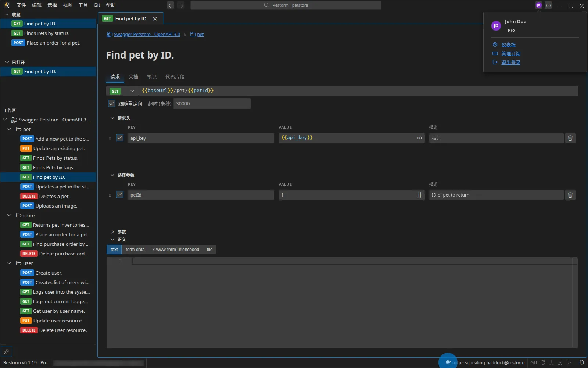Go back with the left arrow navigation icon

point(171,5)
